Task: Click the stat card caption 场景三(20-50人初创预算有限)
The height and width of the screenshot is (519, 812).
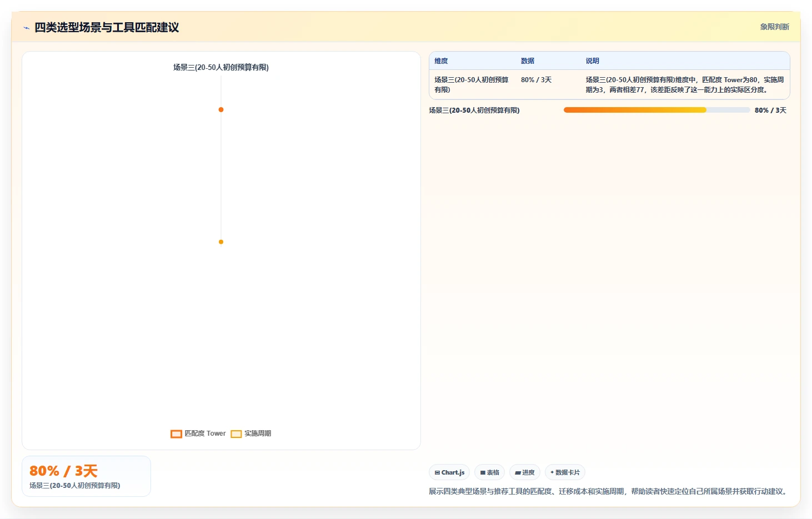Action: (x=74, y=486)
